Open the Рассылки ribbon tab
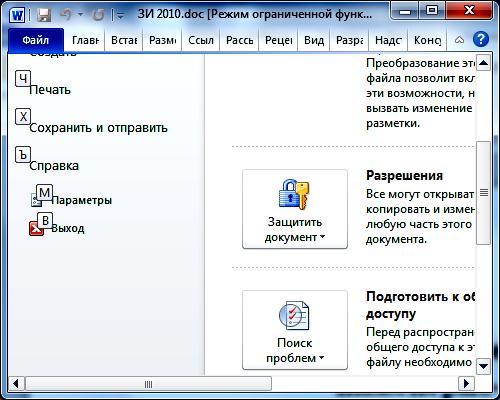 (x=239, y=40)
